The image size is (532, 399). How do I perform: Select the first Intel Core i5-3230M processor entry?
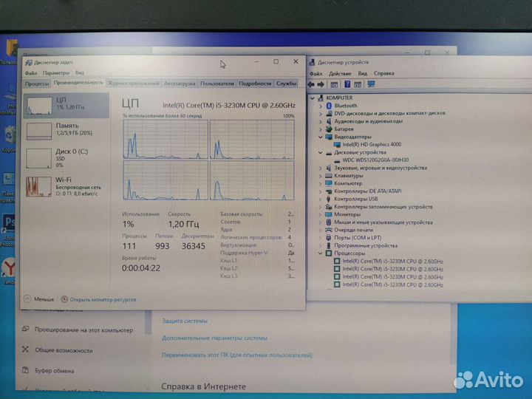[392, 262]
